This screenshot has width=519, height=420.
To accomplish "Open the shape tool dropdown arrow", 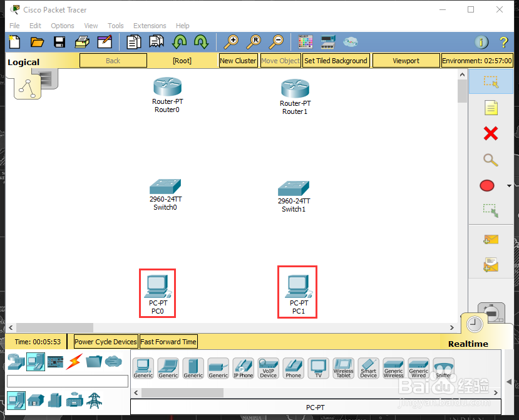I will pyautogui.click(x=509, y=186).
